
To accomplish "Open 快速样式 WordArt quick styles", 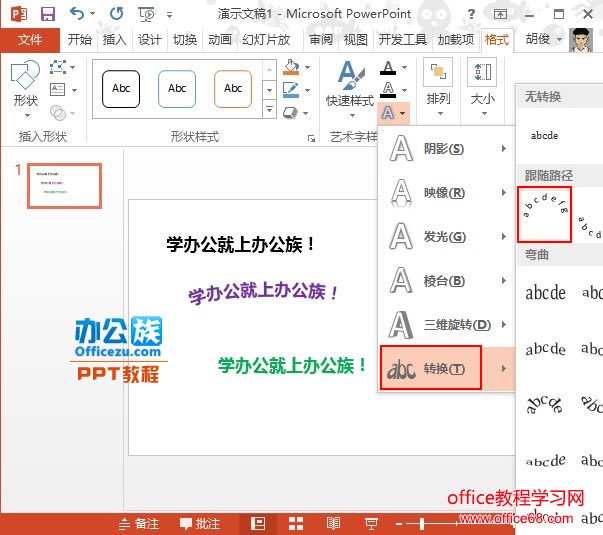I will 350,89.
